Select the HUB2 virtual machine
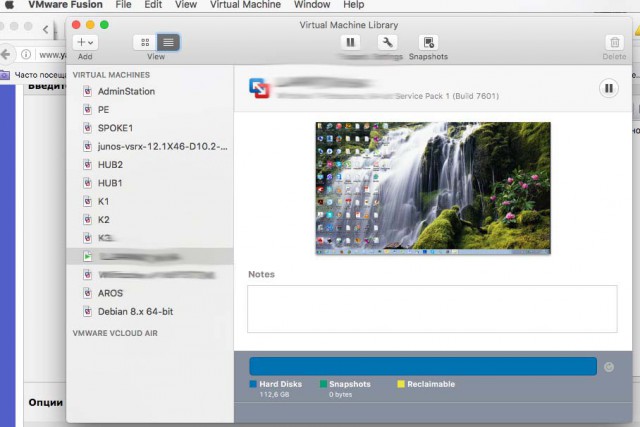The height and width of the screenshot is (427, 640). pyautogui.click(x=150, y=165)
